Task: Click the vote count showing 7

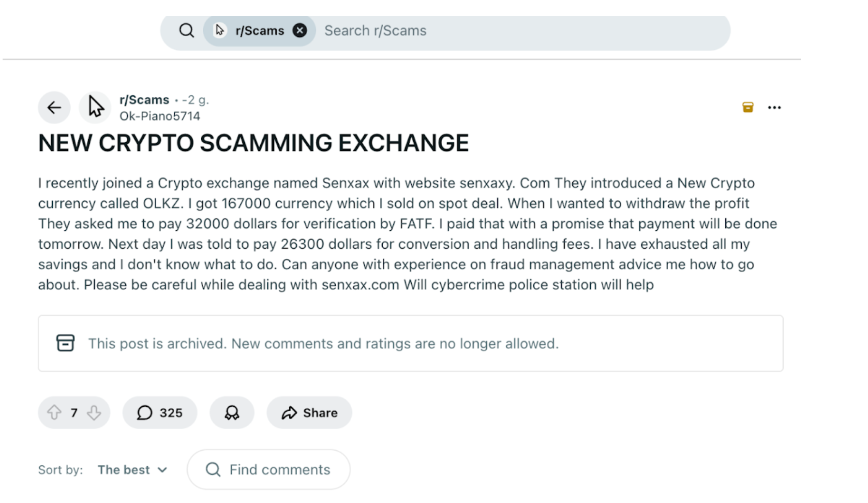Action: click(x=74, y=413)
